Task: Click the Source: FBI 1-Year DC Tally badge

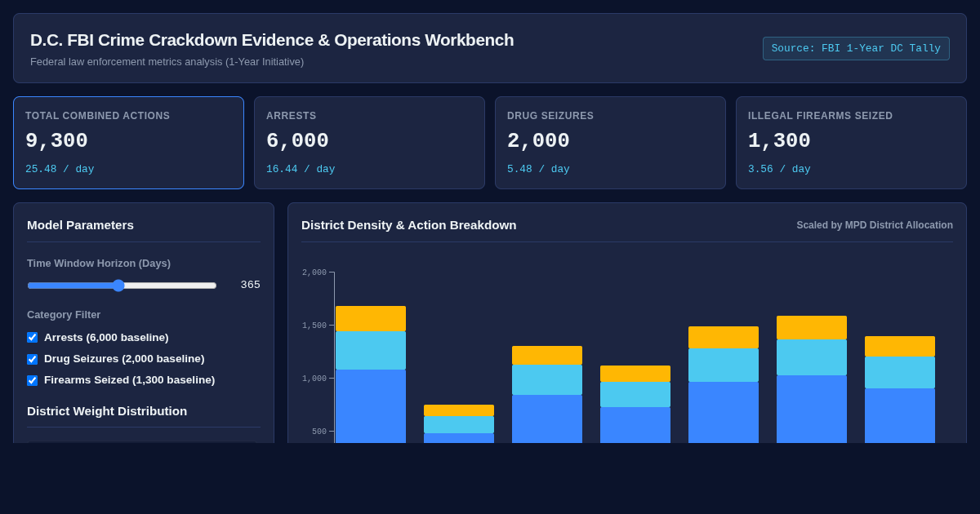Action: (856, 48)
